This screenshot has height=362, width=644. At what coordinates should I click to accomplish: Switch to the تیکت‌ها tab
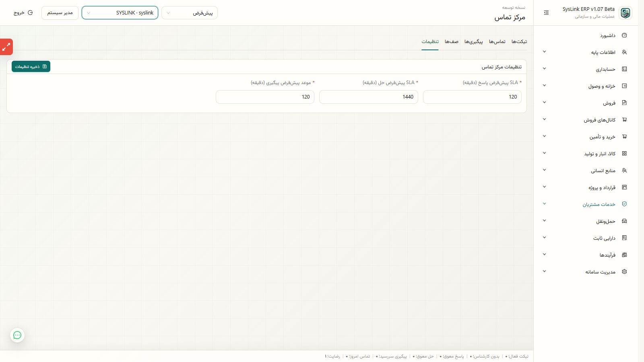(x=519, y=41)
